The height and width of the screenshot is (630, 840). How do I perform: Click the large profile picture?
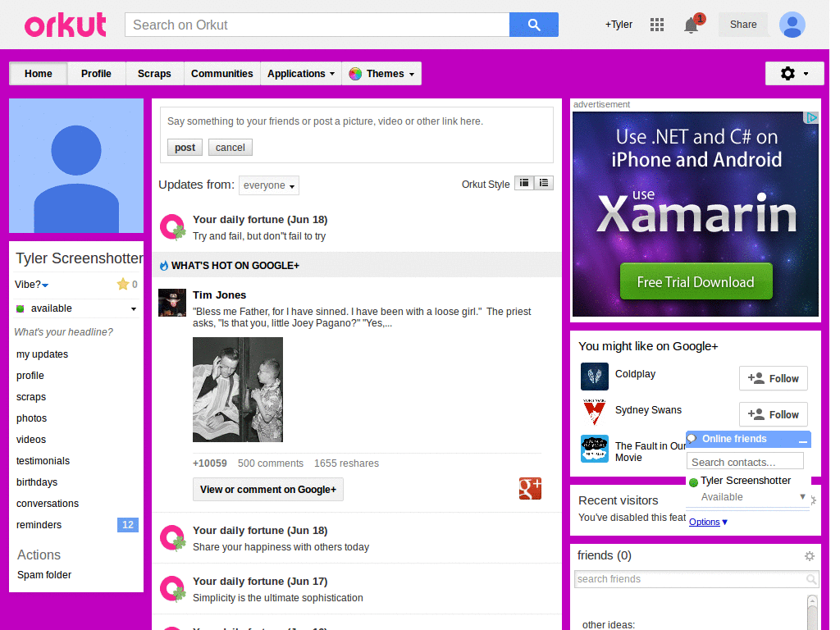[x=76, y=166]
